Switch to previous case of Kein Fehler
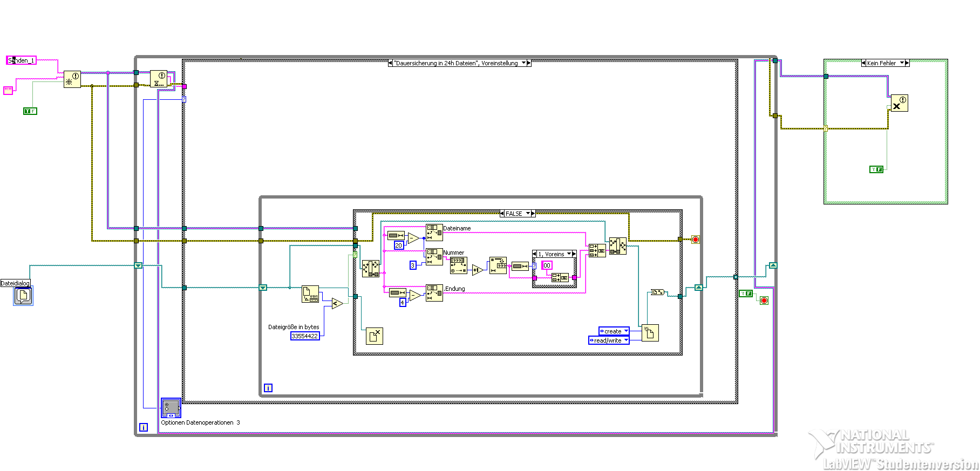 (863, 63)
